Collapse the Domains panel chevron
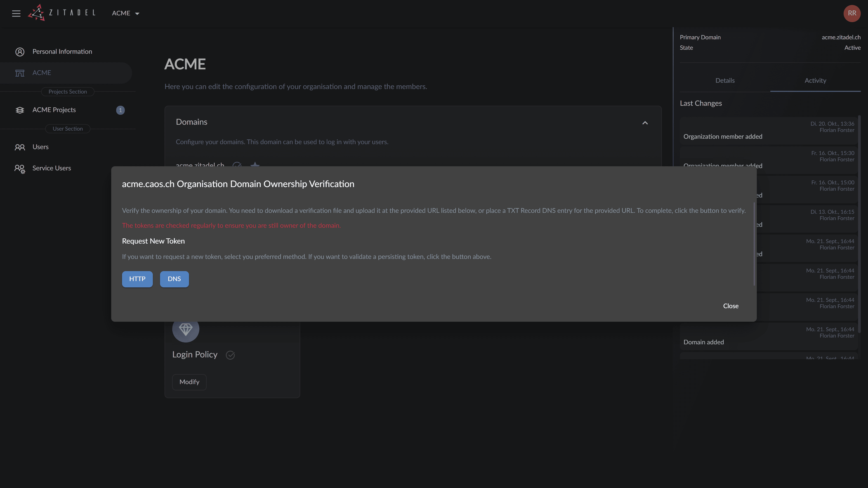 click(645, 123)
